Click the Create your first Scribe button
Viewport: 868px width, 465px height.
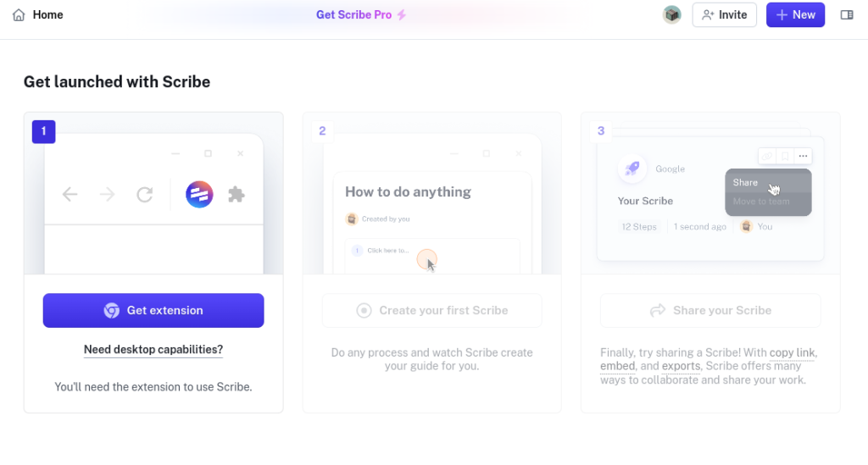pyautogui.click(x=431, y=310)
